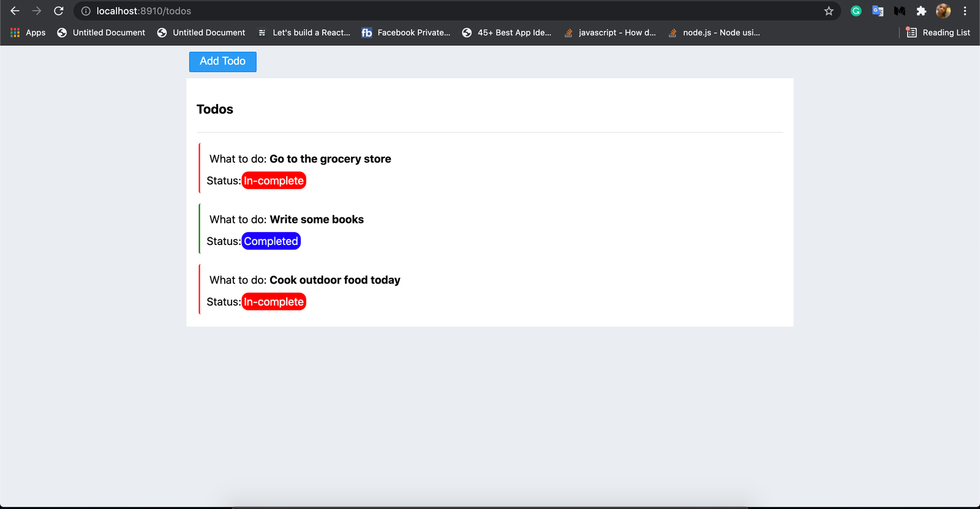This screenshot has width=980, height=509.
Task: Select the Write some books todo
Action: pos(317,219)
